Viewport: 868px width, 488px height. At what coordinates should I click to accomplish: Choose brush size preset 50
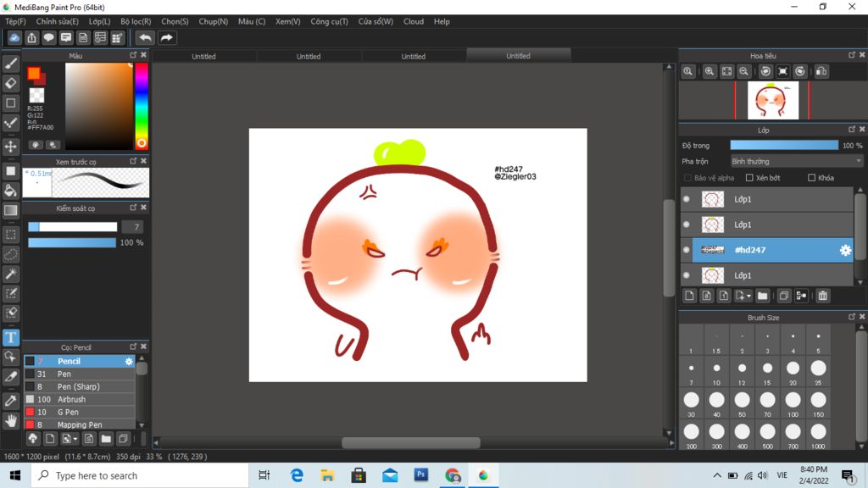pyautogui.click(x=742, y=403)
